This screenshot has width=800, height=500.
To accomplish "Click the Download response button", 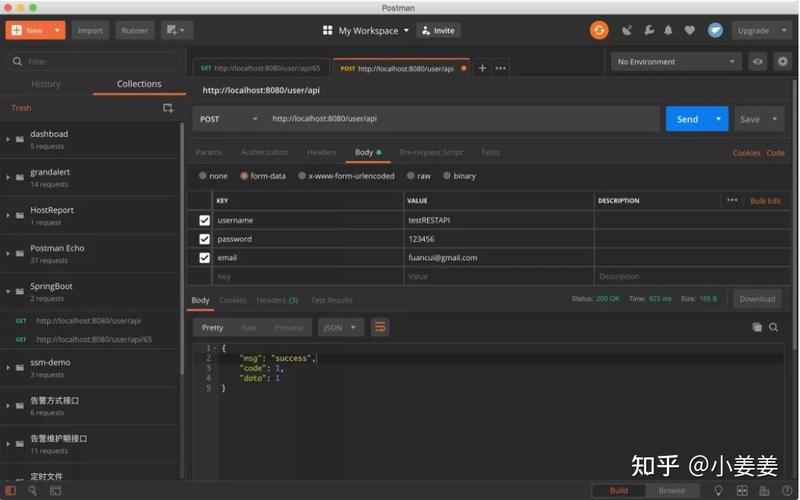I will point(757,299).
